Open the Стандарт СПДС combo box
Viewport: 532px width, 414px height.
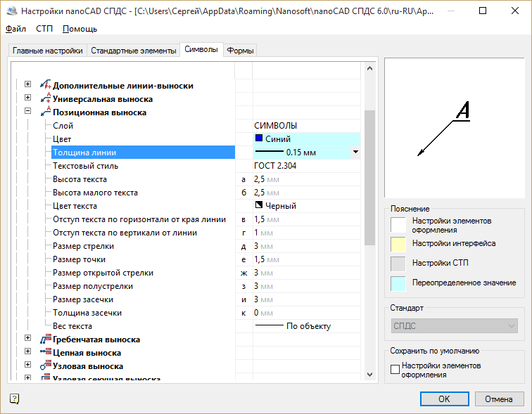point(455,326)
